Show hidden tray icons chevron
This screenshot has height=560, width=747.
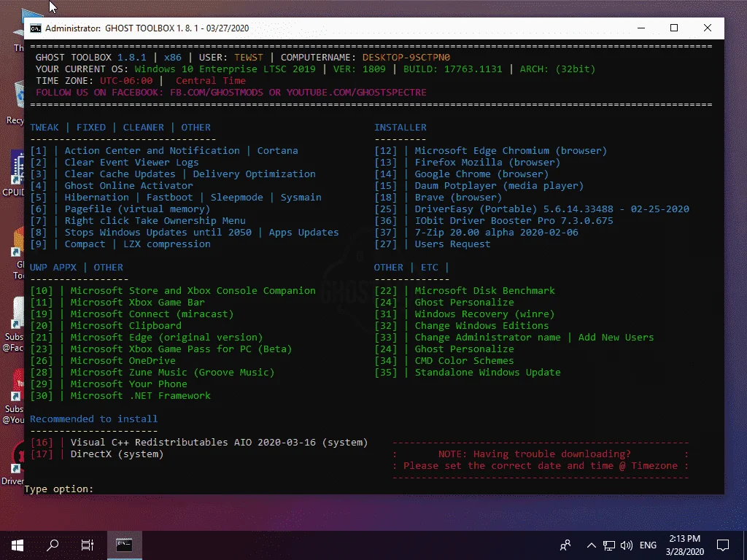pos(591,545)
